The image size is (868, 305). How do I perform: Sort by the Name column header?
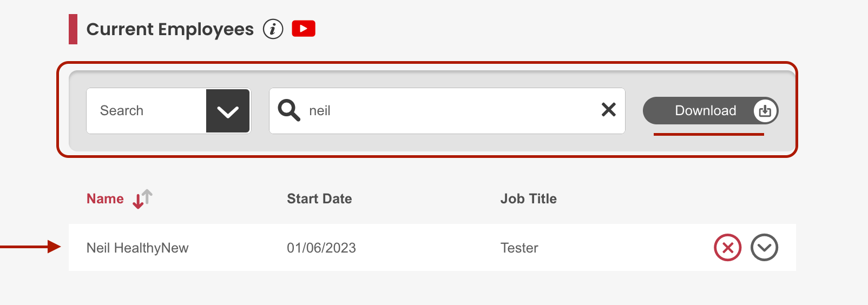click(105, 199)
